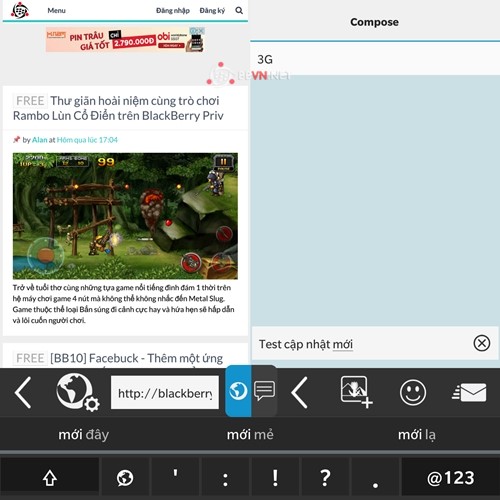The image size is (500, 500).
Task: Toggle the keyboard shift key
Action: point(50,478)
